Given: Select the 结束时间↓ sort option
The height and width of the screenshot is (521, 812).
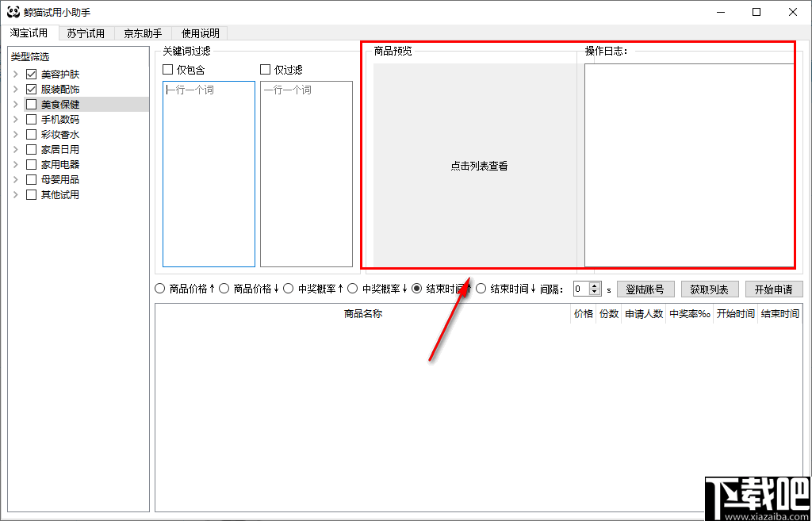Looking at the screenshot, I should click(x=480, y=288).
